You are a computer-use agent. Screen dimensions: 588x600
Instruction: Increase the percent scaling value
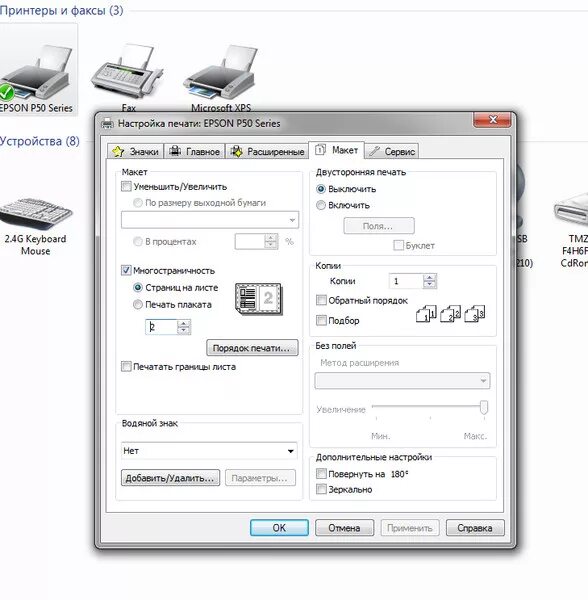pyautogui.click(x=271, y=238)
